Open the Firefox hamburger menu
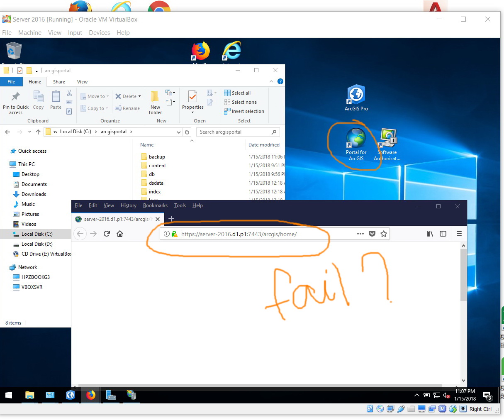 459,234
